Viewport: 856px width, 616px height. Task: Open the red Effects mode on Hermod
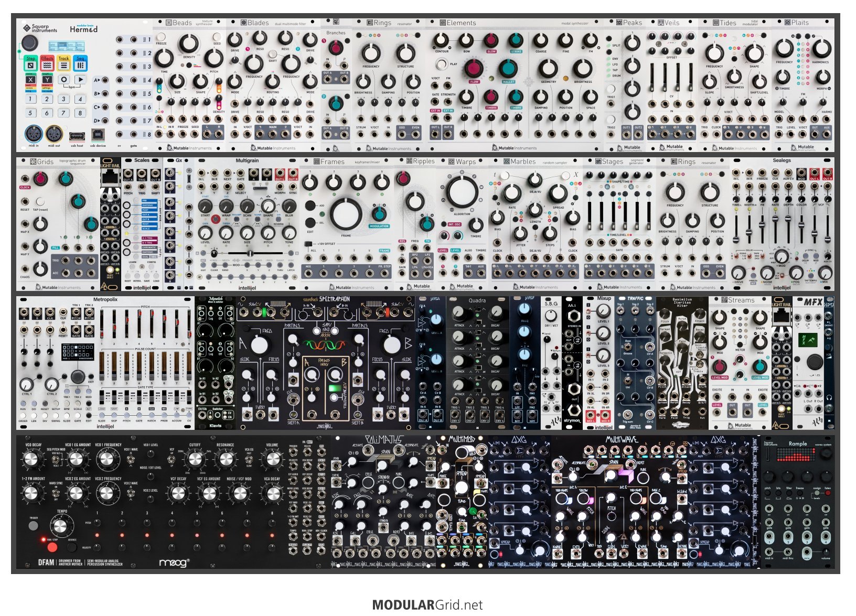[x=47, y=63]
